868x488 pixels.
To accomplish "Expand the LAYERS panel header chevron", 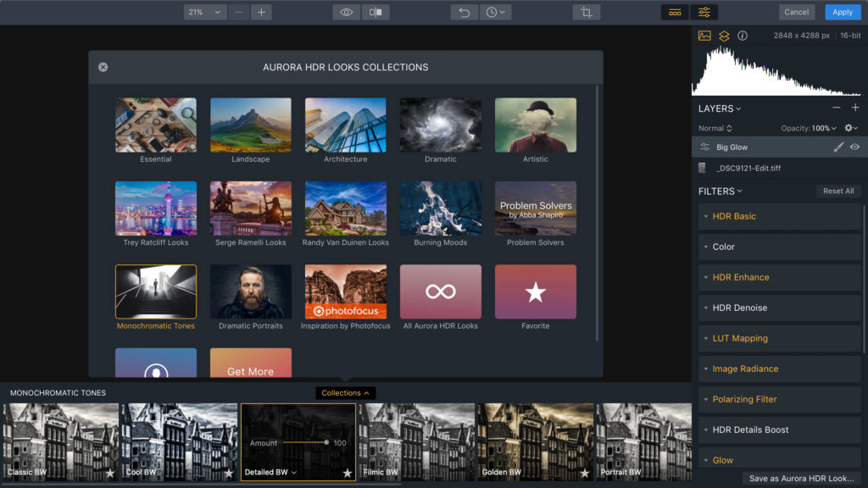I will click(x=738, y=109).
